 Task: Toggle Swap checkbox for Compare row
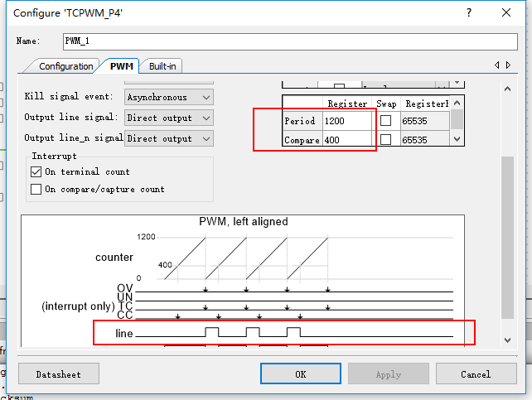(385, 140)
